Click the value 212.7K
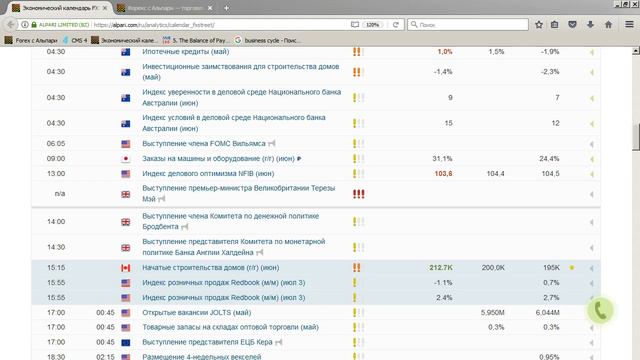This screenshot has height=360, width=640. [x=441, y=268]
